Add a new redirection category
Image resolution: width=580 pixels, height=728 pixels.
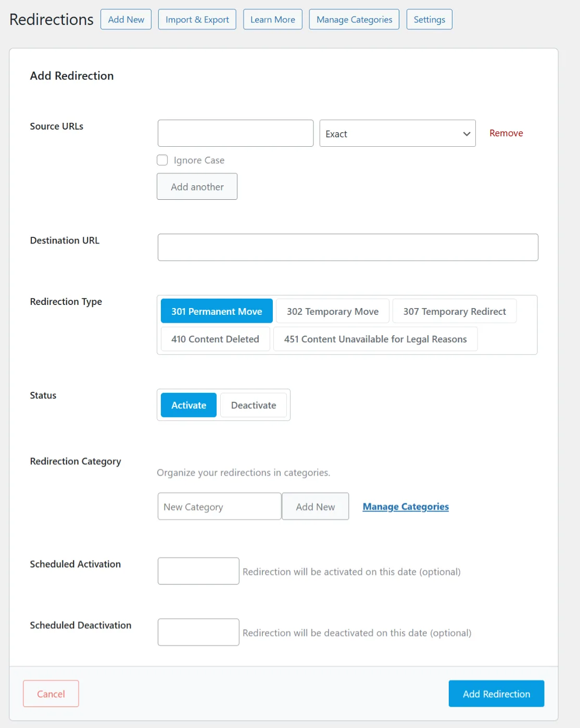pyautogui.click(x=315, y=506)
